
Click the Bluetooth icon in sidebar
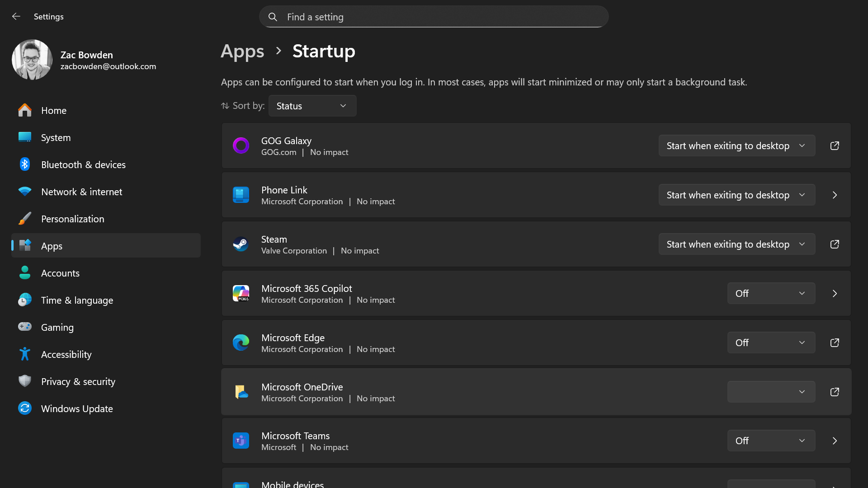pyautogui.click(x=25, y=164)
